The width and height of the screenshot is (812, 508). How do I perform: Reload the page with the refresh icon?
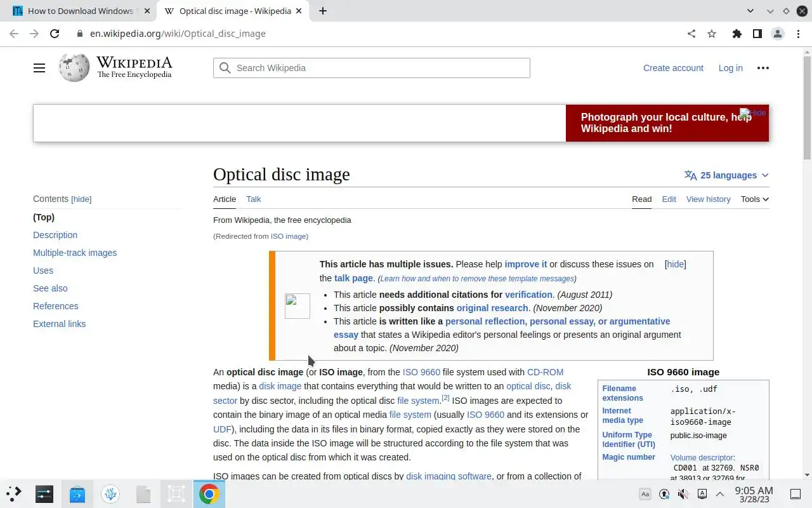(x=55, y=34)
